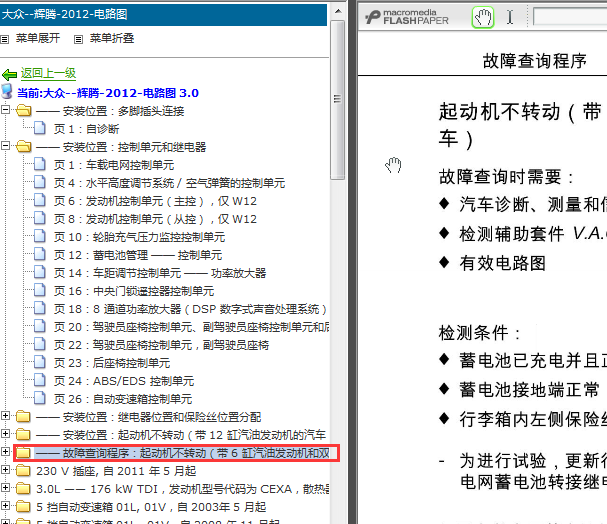Click the folder icon of 控制单元和继电器
The width and height of the screenshot is (607, 524).
pos(24,147)
